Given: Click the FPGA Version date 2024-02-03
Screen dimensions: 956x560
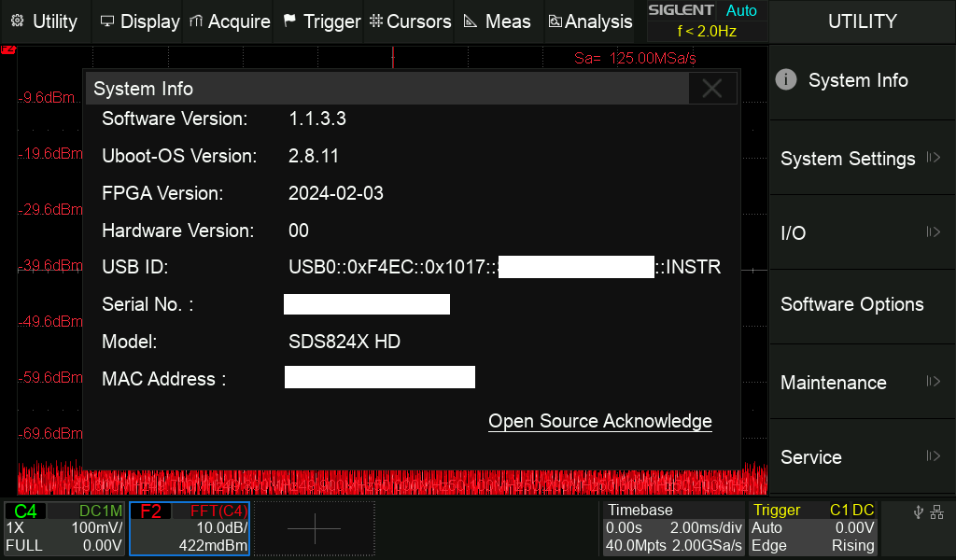Looking at the screenshot, I should point(336,194).
